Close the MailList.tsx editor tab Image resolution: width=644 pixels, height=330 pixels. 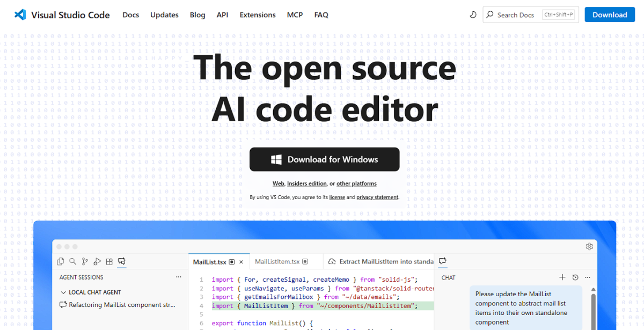(241, 262)
